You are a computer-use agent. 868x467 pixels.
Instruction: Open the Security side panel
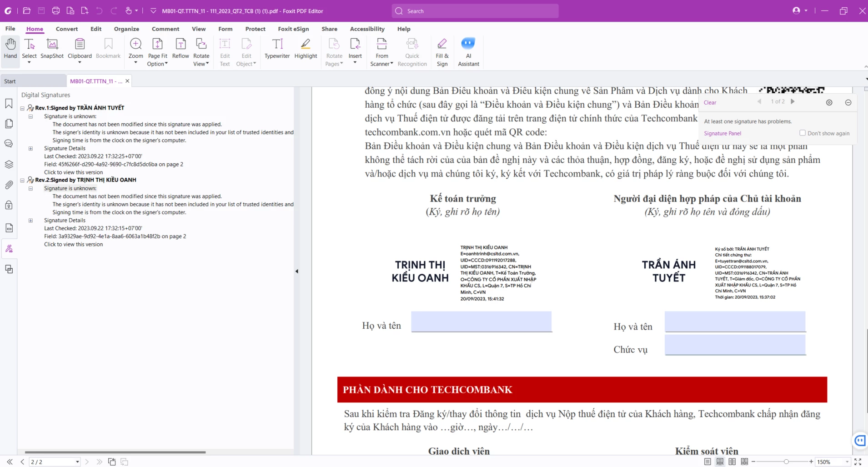[x=9, y=205]
